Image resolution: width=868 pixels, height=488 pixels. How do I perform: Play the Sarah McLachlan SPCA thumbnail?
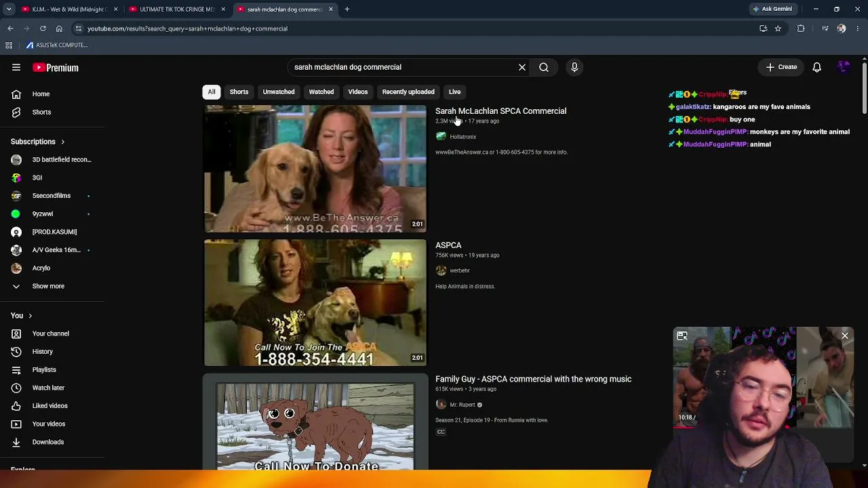click(x=315, y=169)
